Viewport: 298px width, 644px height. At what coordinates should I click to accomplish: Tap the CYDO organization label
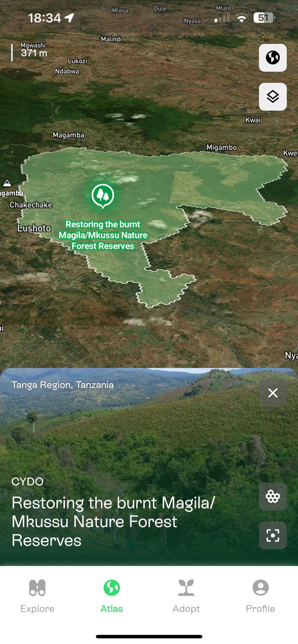pyautogui.click(x=27, y=481)
